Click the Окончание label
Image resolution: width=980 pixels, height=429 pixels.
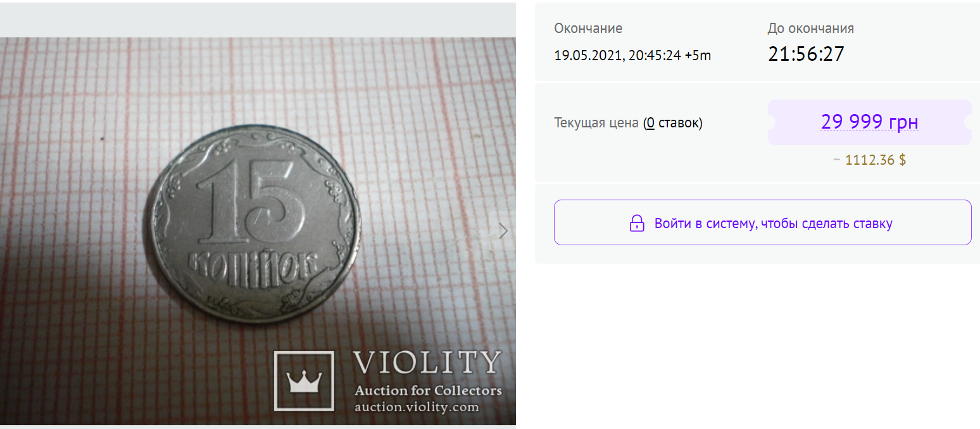[x=588, y=29]
